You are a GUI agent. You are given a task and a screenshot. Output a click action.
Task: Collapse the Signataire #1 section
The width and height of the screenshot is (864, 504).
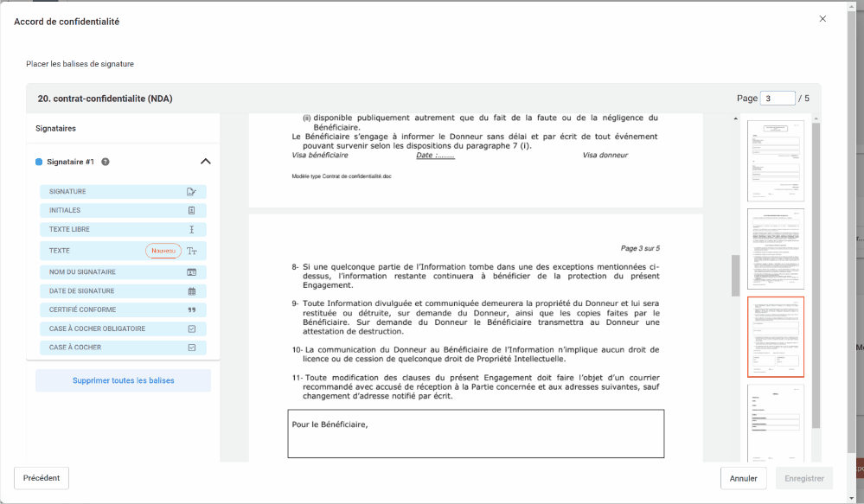(205, 162)
